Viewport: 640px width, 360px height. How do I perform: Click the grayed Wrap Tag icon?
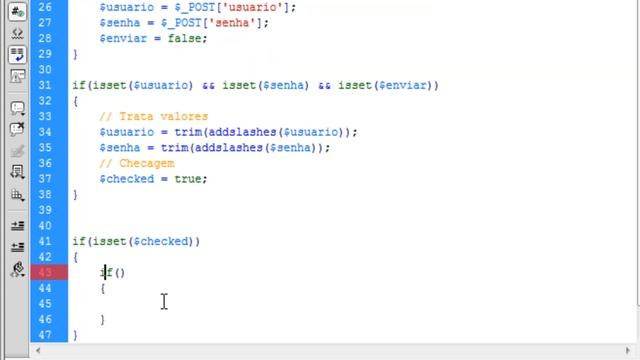click(17, 151)
